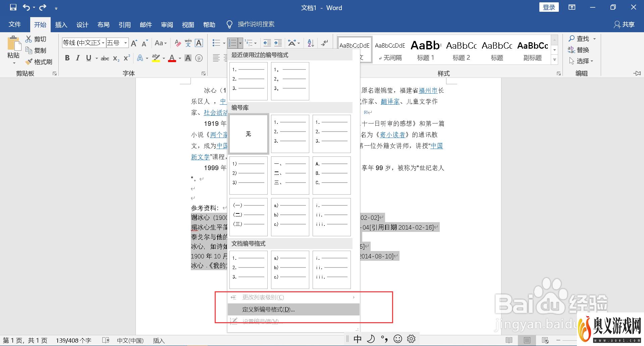The height and width of the screenshot is (346, 644).
Task: Undo the last action
Action: point(26,7)
